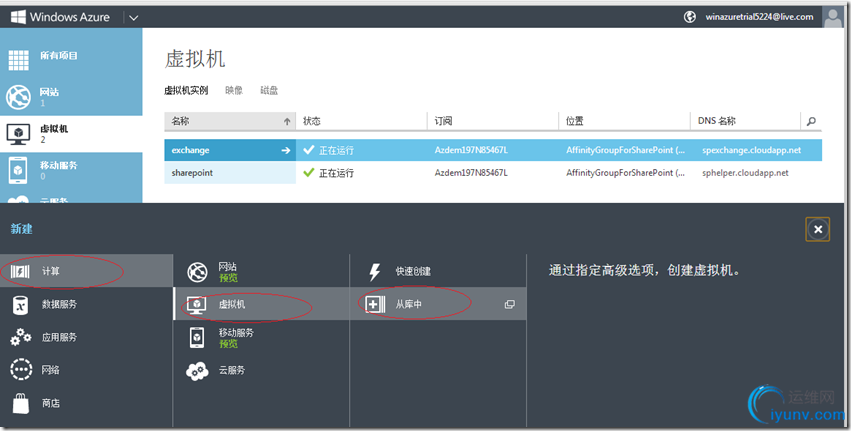Choose 网站 预览 in new menu
The height and width of the screenshot is (431, 851).
(x=261, y=271)
